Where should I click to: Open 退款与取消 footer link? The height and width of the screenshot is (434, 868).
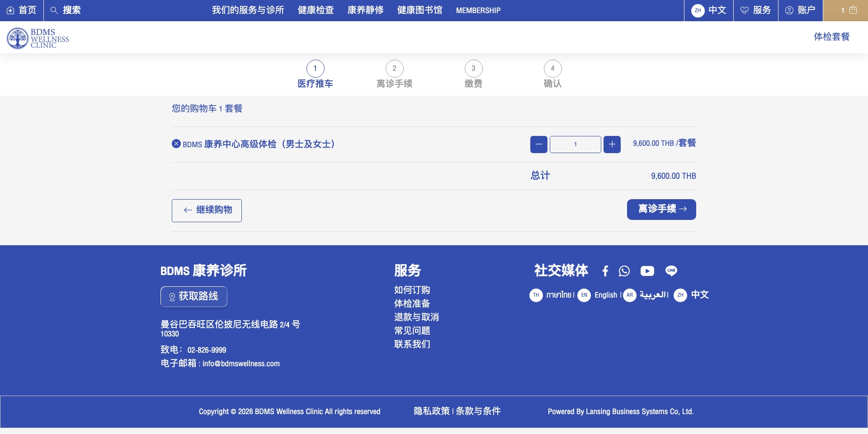coord(417,317)
